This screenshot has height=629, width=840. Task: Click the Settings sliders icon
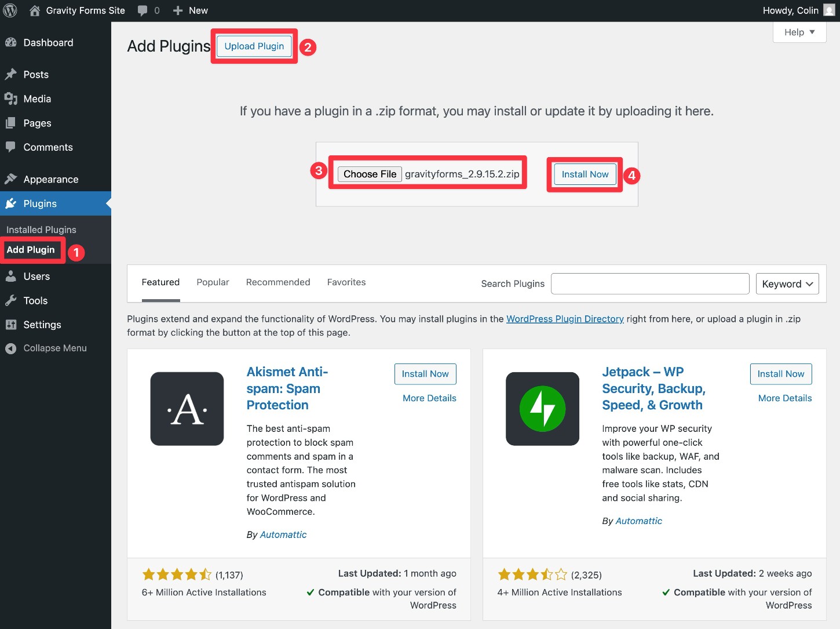(x=10, y=325)
